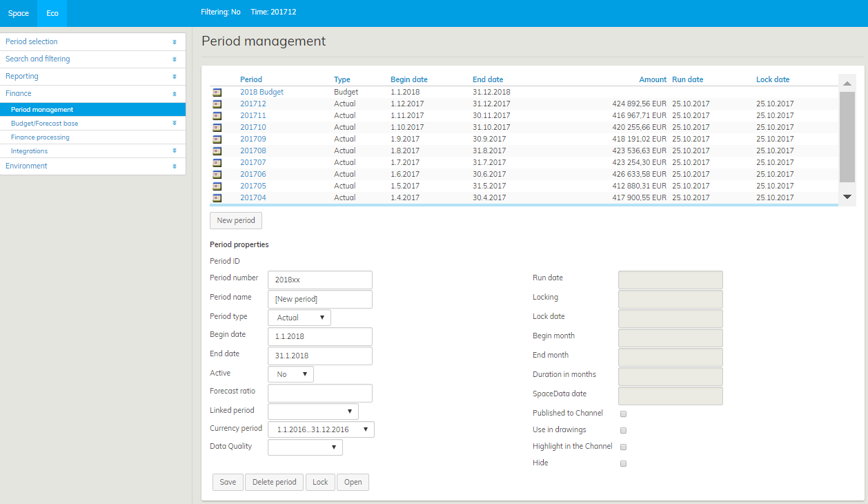This screenshot has width=868, height=504.
Task: Click the row icon next to period 201710
Action: [x=217, y=127]
